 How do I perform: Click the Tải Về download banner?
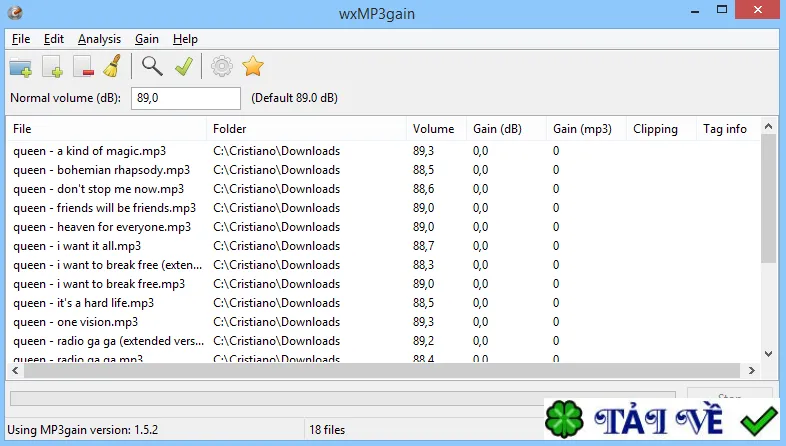click(662, 419)
